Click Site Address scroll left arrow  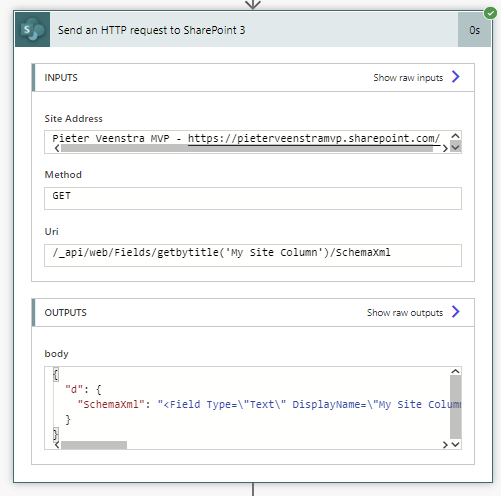click(57, 148)
